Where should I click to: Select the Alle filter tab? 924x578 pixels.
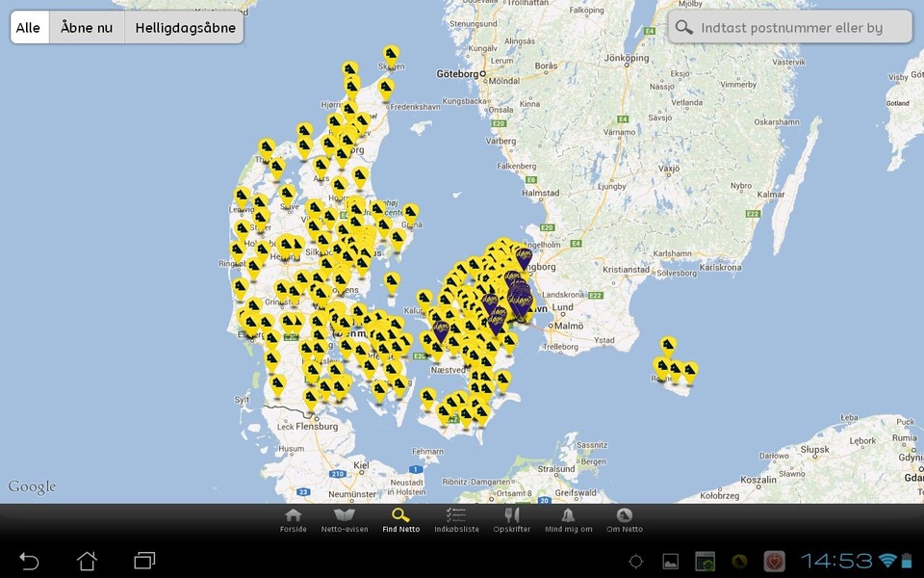(x=30, y=27)
